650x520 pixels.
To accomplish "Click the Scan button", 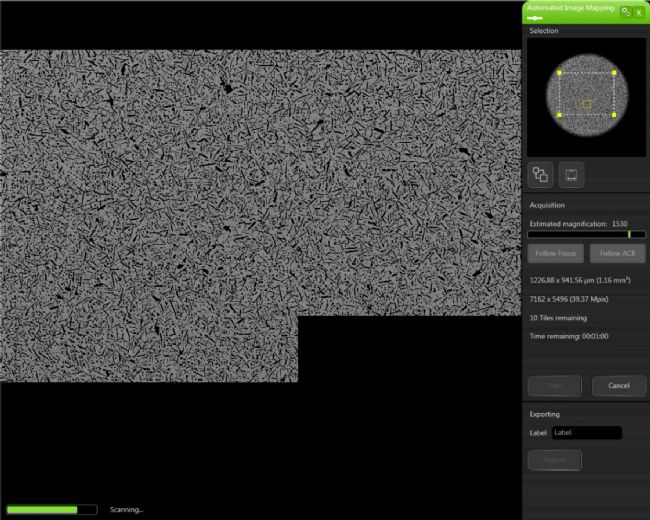I will coord(554,385).
